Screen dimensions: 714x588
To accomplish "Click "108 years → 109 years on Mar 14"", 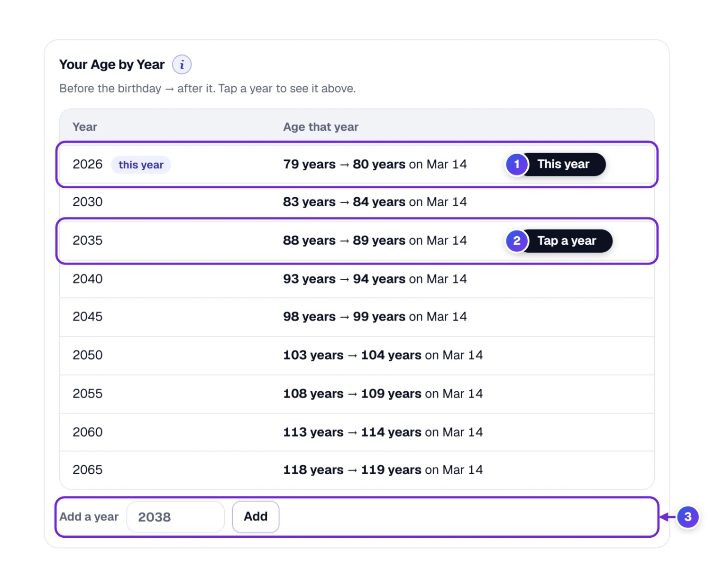I will pos(383,394).
